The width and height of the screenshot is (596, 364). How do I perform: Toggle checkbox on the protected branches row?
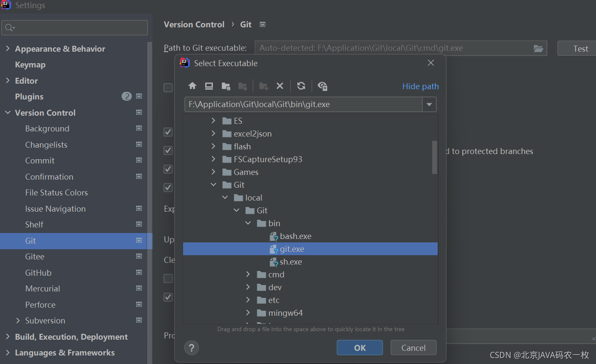pos(168,151)
